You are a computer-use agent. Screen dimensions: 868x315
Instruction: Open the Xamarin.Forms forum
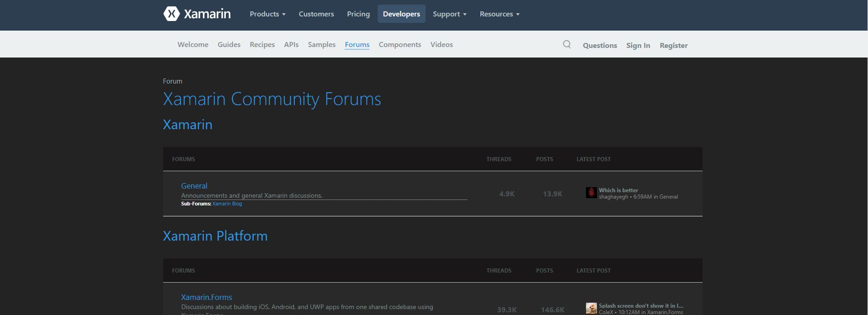coord(207,297)
